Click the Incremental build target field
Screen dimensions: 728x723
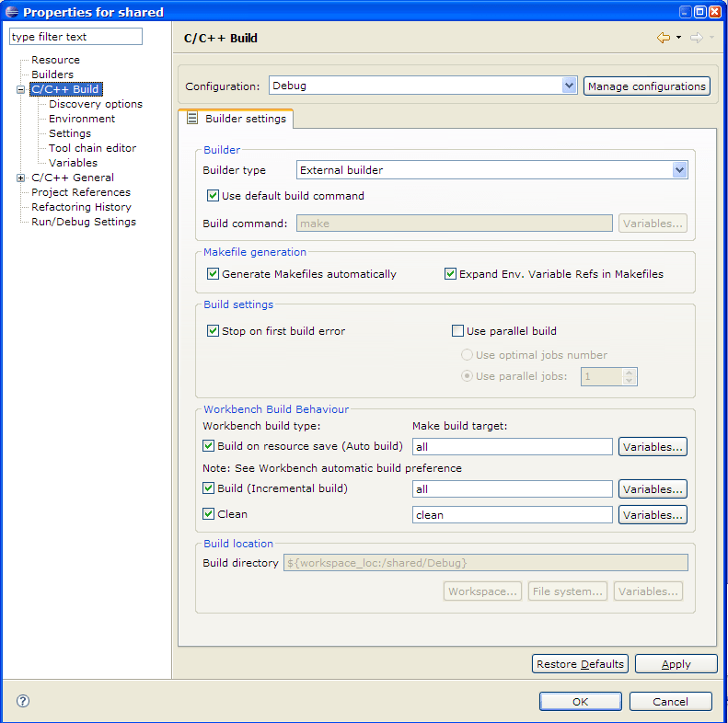[512, 489]
